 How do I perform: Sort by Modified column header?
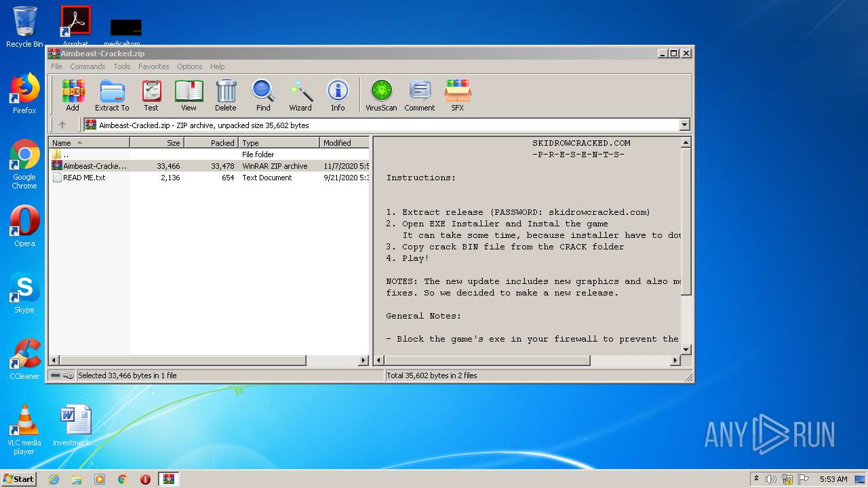point(344,142)
